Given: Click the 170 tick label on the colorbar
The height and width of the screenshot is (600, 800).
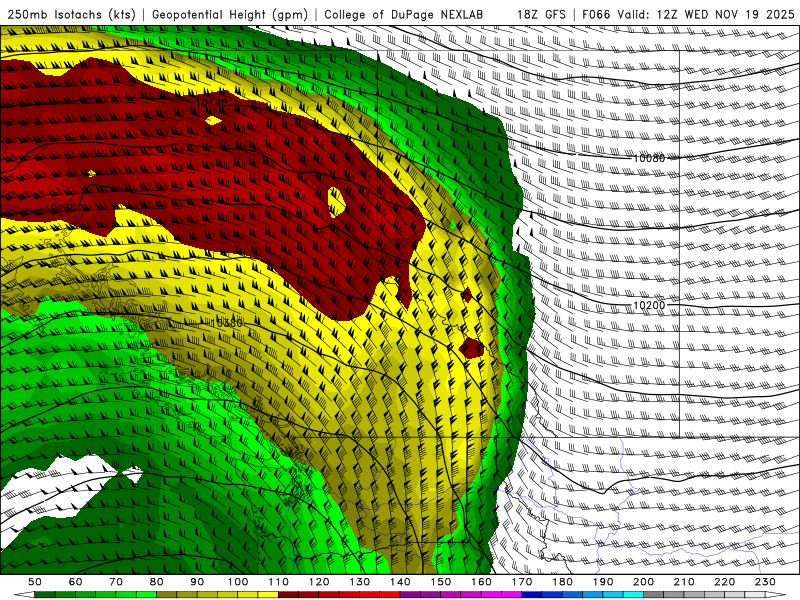Looking at the screenshot, I should pos(522,582).
